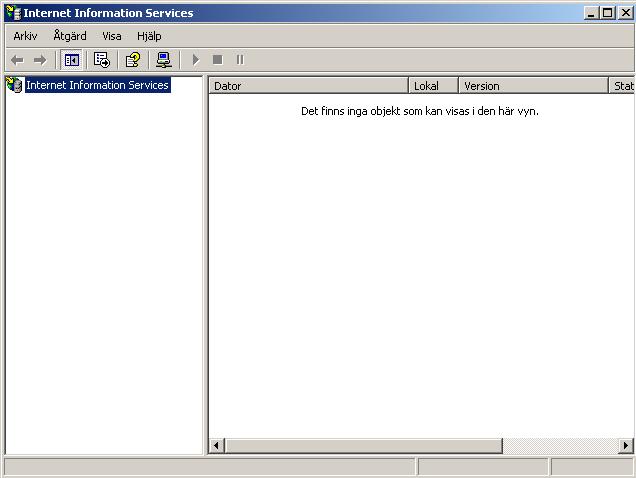
Task: Click the Stop item square icon
Action: point(218,60)
